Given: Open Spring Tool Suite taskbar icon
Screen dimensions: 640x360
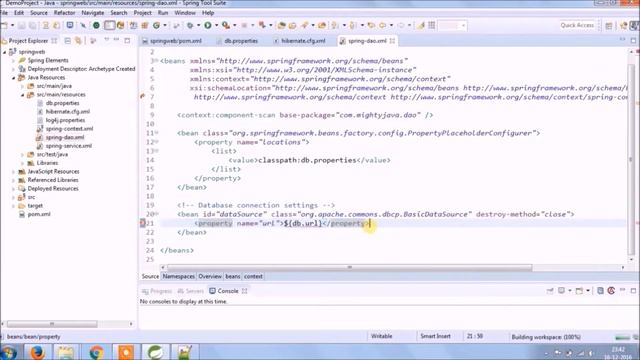Looking at the screenshot, I should (155, 352).
